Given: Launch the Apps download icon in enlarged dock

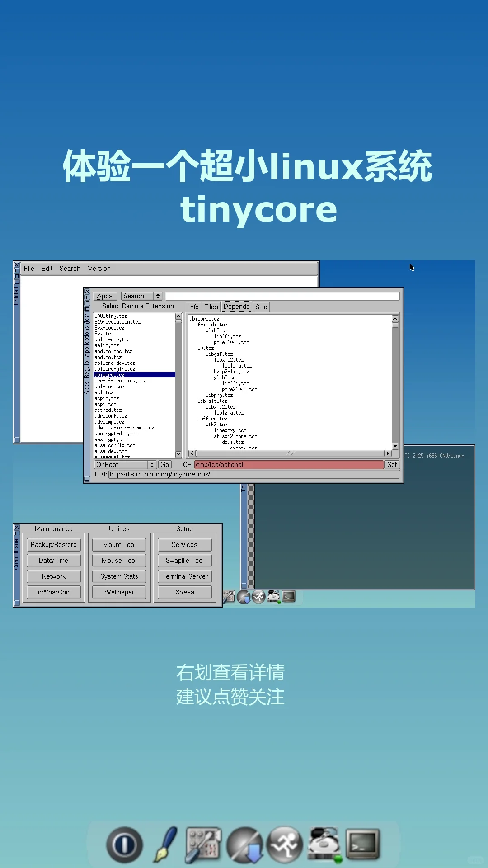Looking at the screenshot, I should pyautogui.click(x=245, y=844).
